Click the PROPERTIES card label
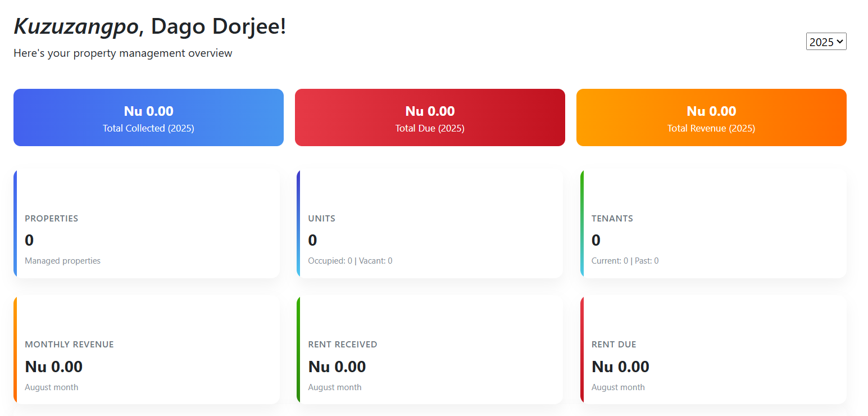 [52, 219]
